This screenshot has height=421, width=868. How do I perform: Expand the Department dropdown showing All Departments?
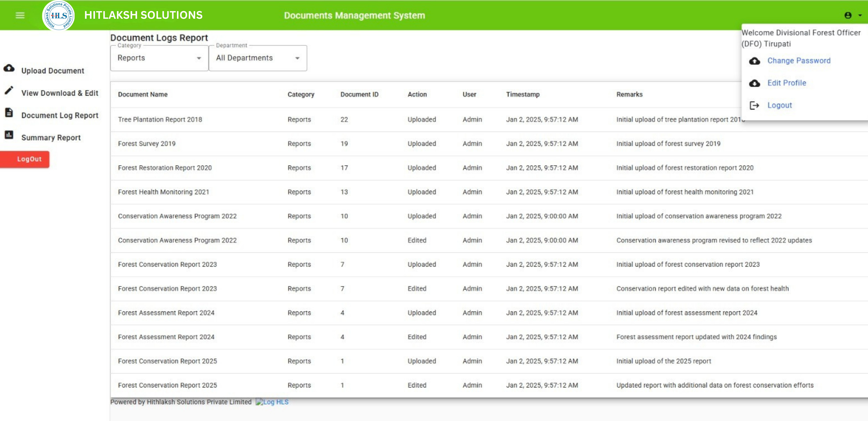(258, 58)
